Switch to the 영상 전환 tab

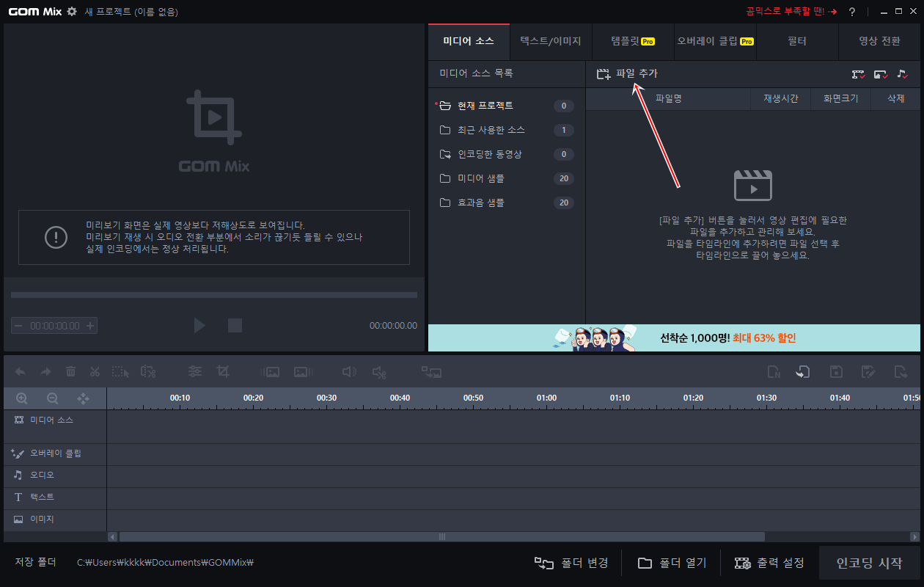click(879, 41)
